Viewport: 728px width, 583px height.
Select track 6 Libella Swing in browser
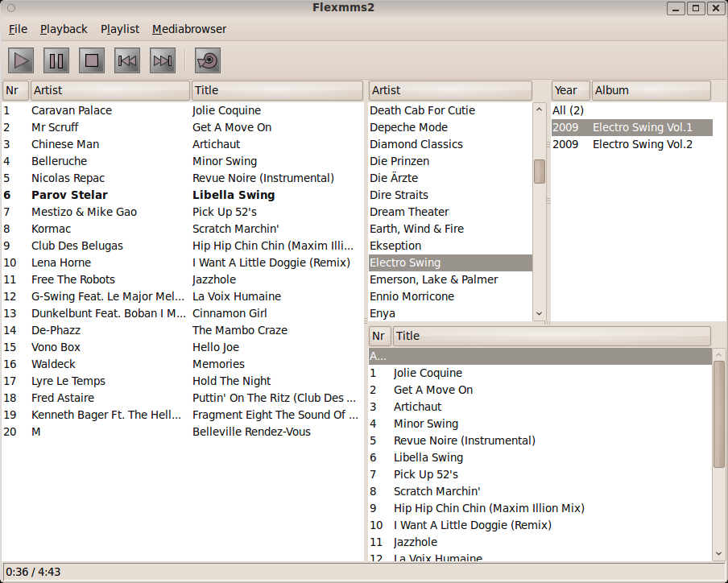pos(540,457)
